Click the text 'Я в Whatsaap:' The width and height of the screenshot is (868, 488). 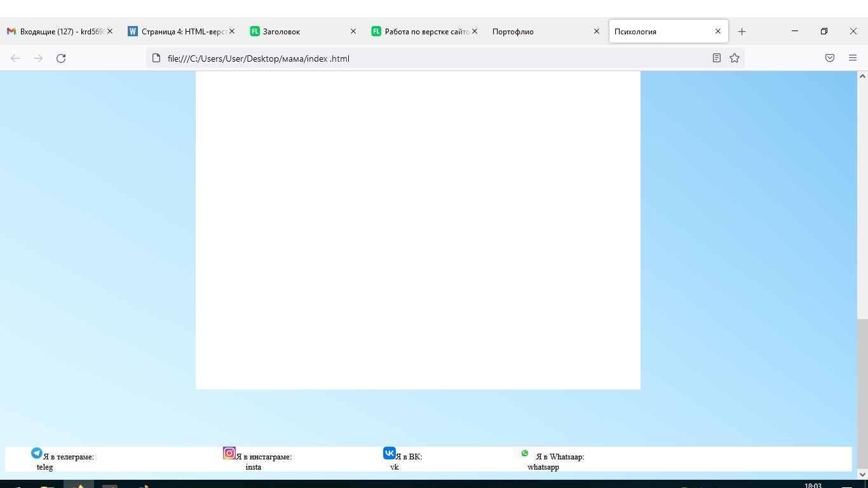tap(560, 457)
